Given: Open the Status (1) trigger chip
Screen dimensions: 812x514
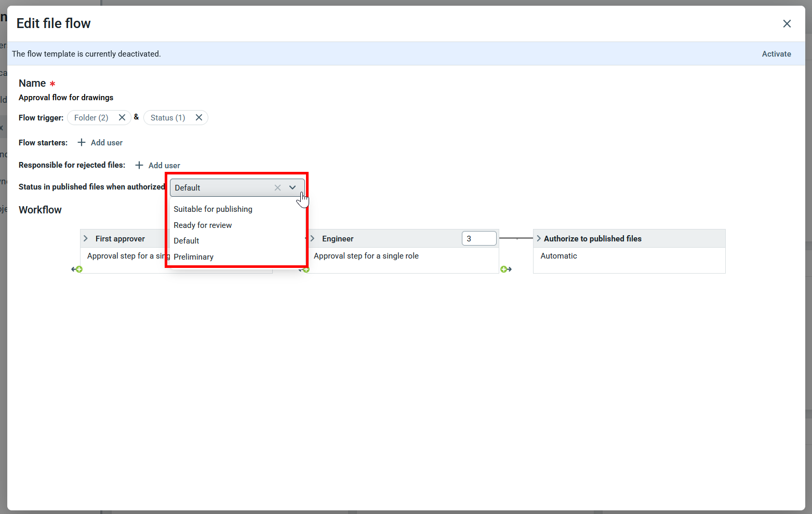Looking at the screenshot, I should click(x=168, y=118).
